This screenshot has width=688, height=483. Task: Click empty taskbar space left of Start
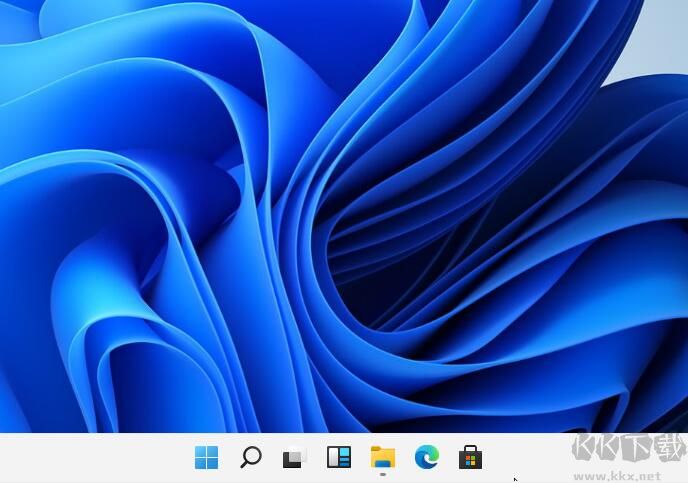90,458
